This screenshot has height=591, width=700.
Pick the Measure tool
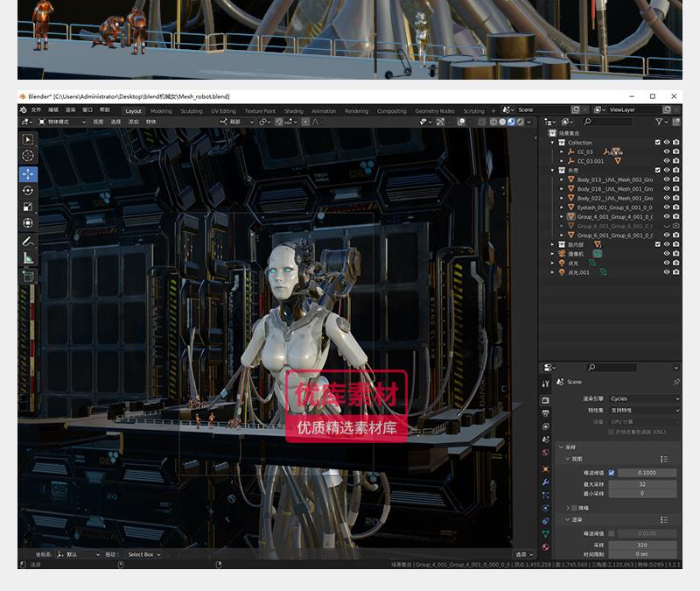coord(28,257)
